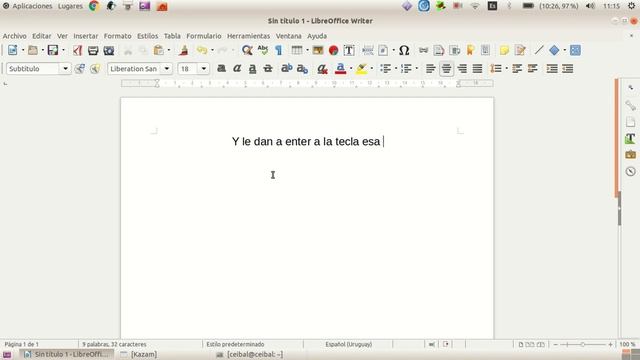Open the sidebar Navigator compass

point(630,171)
